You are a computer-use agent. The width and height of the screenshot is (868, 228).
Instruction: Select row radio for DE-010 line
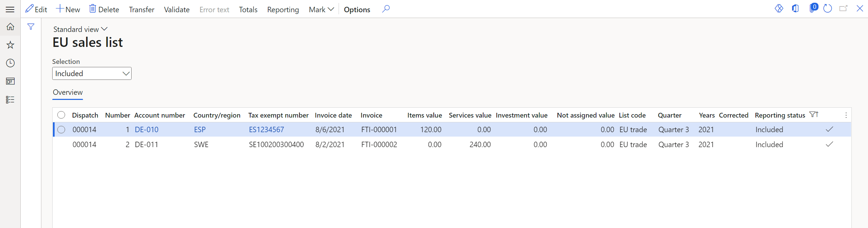(x=61, y=129)
